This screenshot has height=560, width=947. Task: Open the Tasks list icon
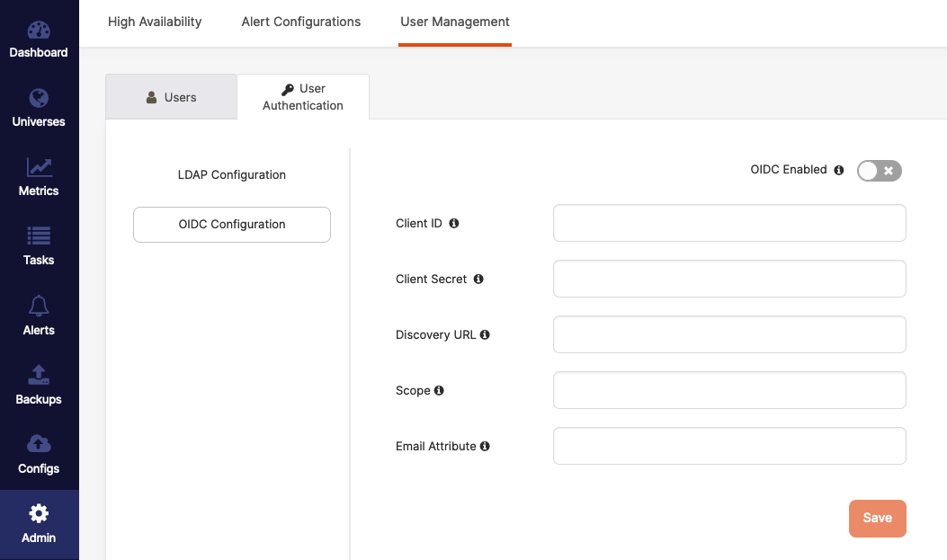pyautogui.click(x=39, y=236)
